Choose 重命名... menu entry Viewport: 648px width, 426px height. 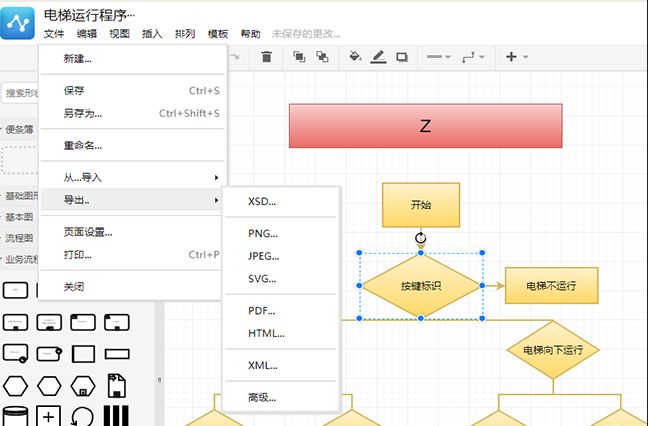(x=132, y=145)
